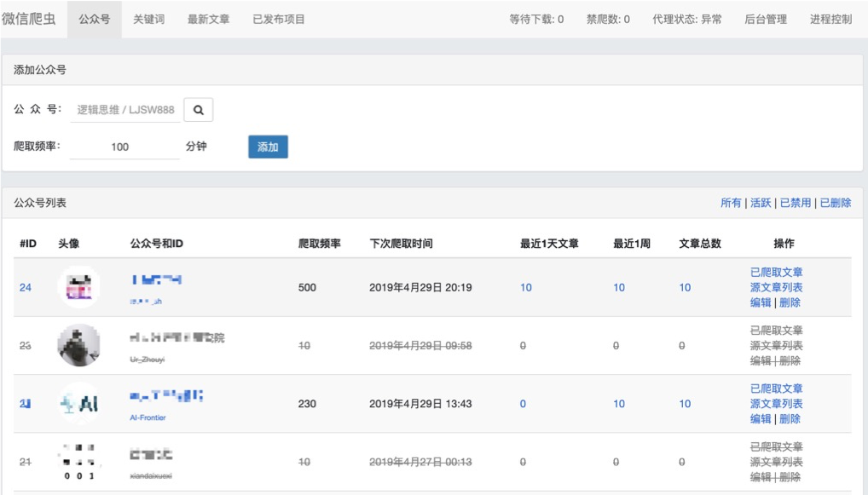Viewport: 868px width, 495px height.
Task: Click the 下次爬取时间 column header
Action: 402,244
